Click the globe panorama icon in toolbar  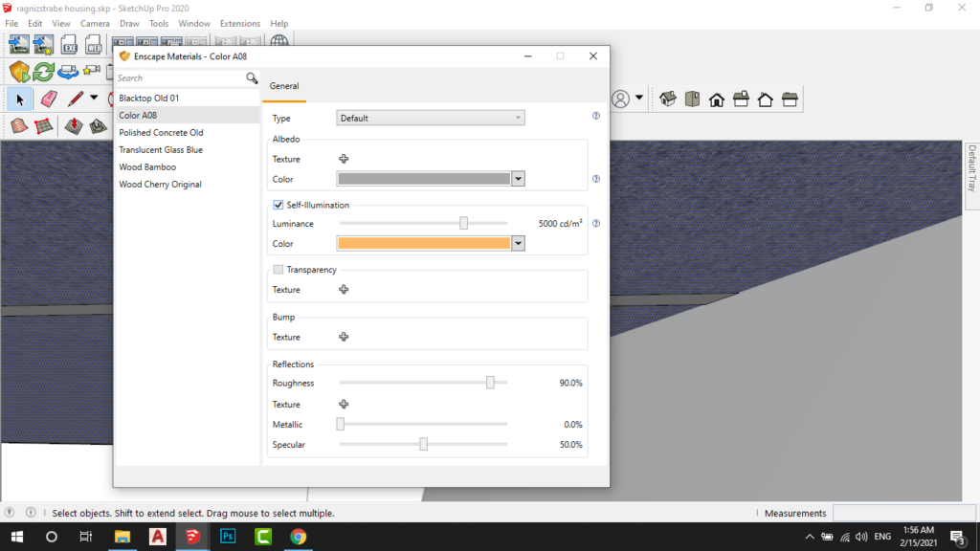pos(279,40)
